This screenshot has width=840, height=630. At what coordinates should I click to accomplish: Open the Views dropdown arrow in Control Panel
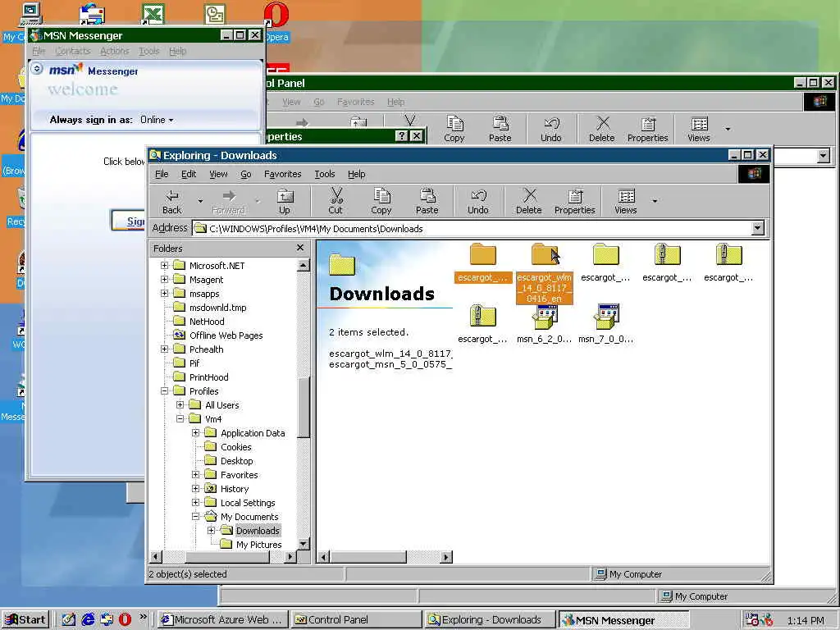pos(728,129)
